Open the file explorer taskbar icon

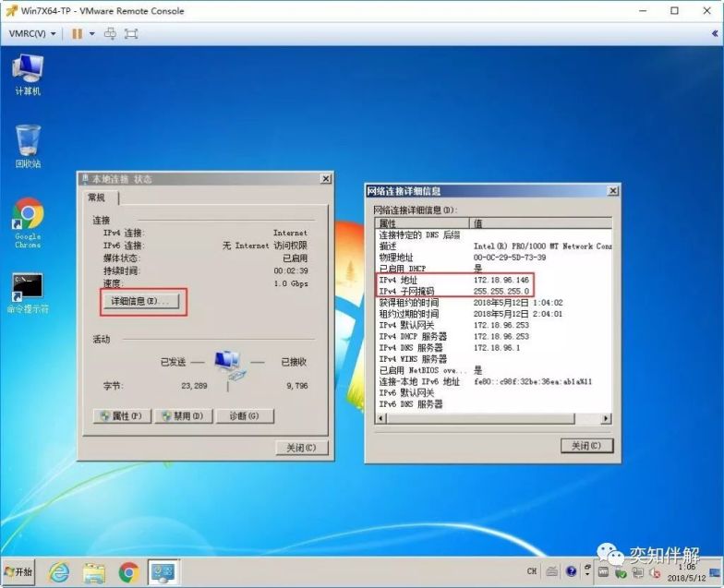[94, 572]
